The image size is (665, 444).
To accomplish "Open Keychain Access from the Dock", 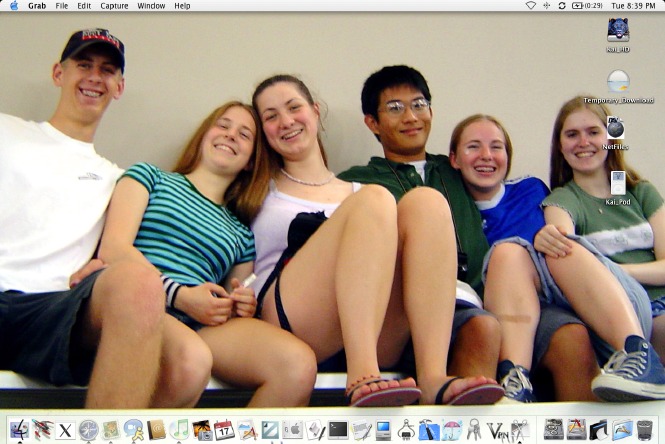I will click(x=475, y=430).
